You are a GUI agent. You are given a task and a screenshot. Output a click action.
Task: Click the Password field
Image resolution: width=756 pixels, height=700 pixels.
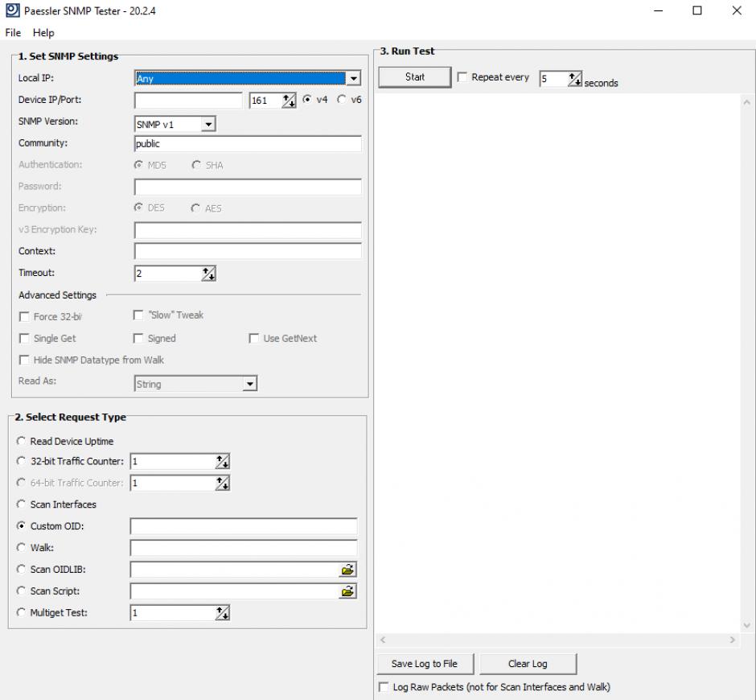click(248, 187)
